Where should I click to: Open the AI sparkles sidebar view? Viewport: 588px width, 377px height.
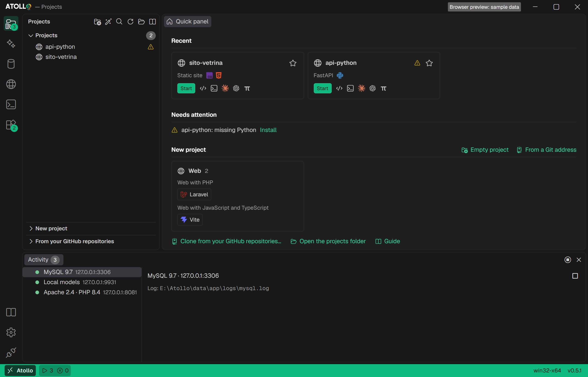click(11, 44)
